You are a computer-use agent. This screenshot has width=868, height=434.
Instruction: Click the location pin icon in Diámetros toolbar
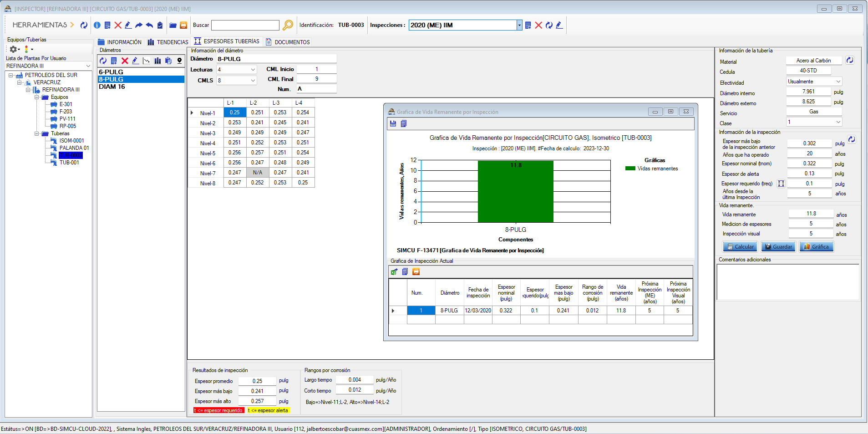pos(179,61)
